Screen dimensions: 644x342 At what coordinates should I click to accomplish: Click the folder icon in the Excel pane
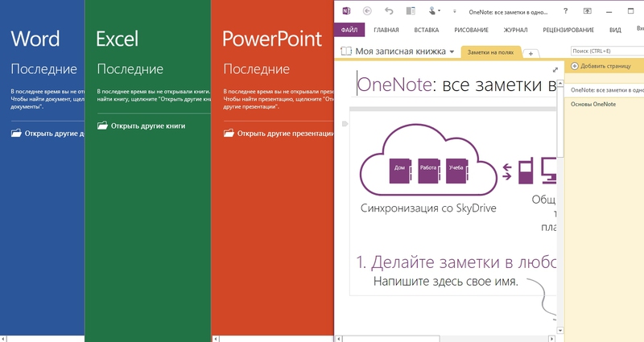pos(103,126)
